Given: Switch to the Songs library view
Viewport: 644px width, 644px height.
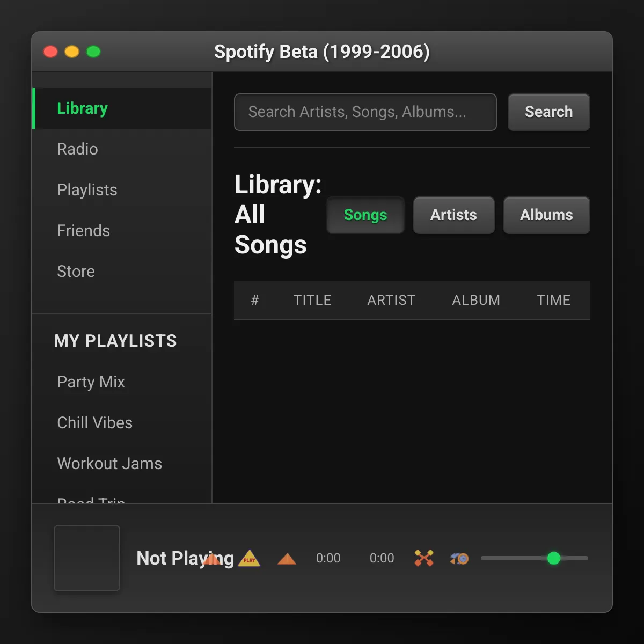Looking at the screenshot, I should click(365, 215).
